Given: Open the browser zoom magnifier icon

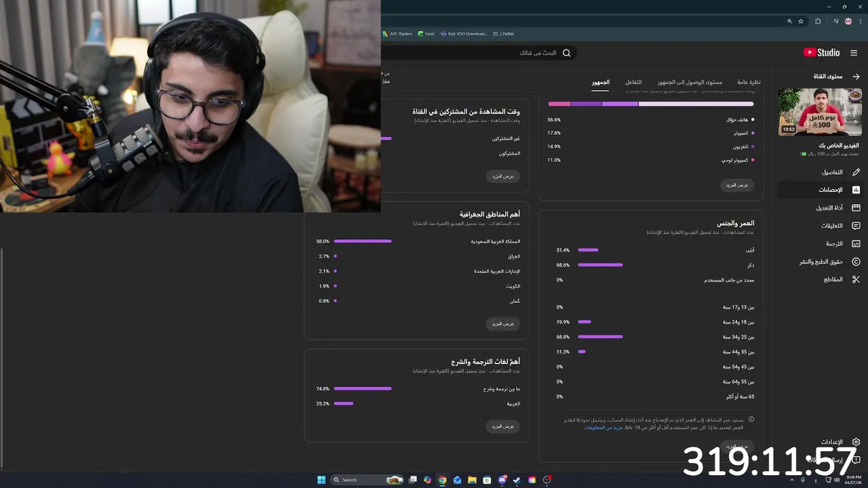Looking at the screenshot, I should [x=789, y=21].
